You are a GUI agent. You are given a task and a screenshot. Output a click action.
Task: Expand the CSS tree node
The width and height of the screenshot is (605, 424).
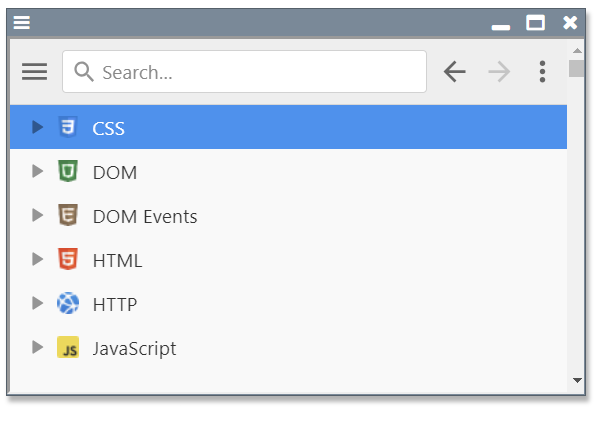tap(38, 127)
